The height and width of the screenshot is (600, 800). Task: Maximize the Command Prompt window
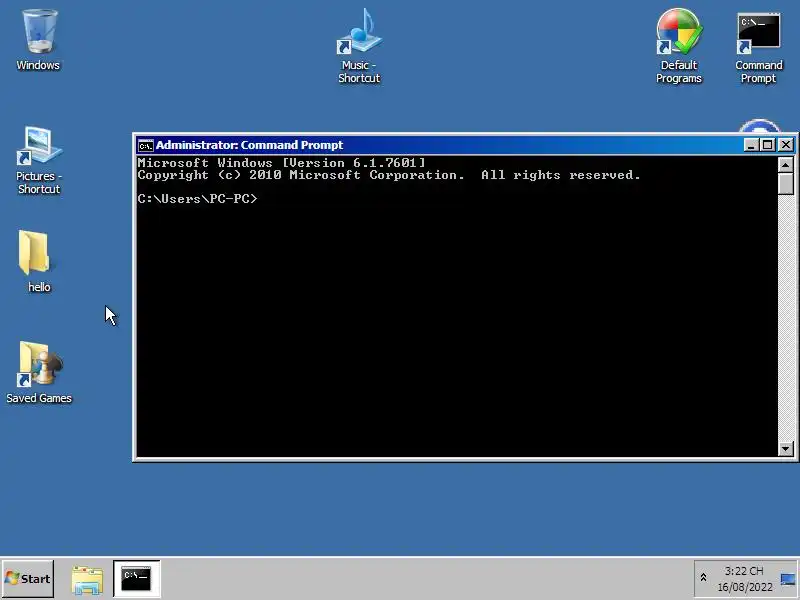click(767, 145)
